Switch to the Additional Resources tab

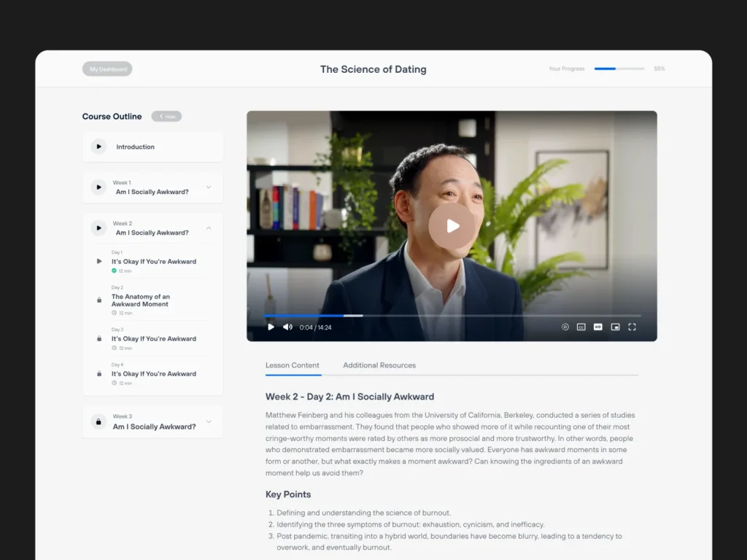tap(379, 365)
